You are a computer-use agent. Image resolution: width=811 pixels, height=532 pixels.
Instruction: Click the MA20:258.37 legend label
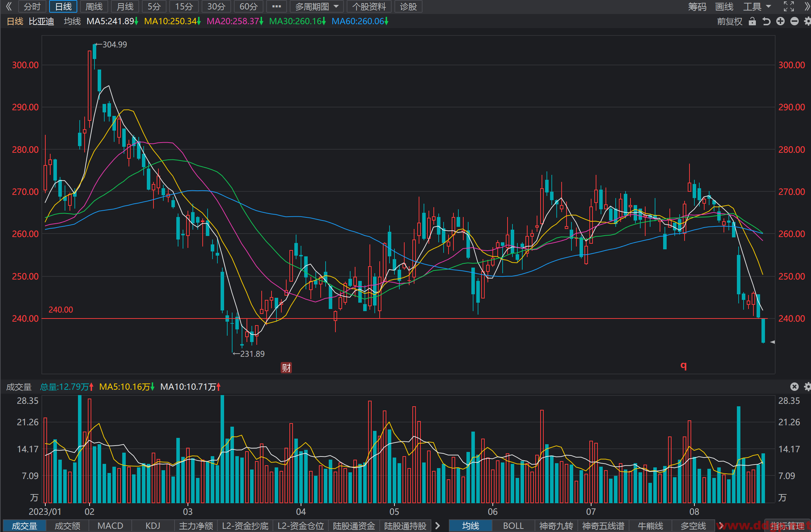(235, 21)
